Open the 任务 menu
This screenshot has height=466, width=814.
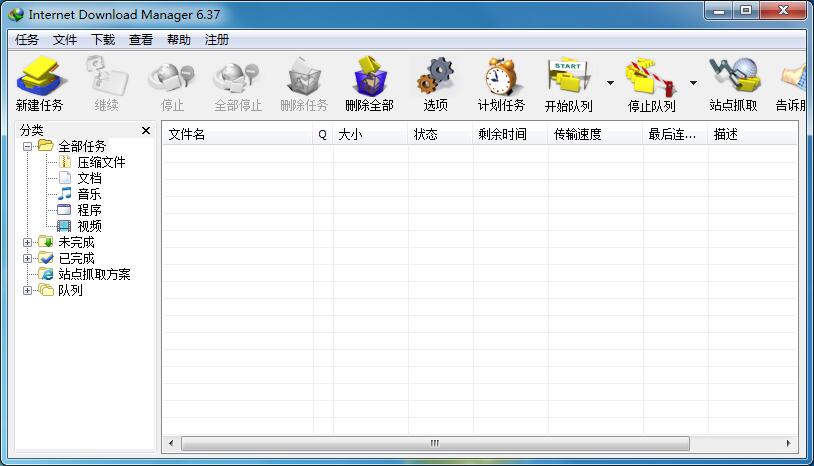[27, 40]
